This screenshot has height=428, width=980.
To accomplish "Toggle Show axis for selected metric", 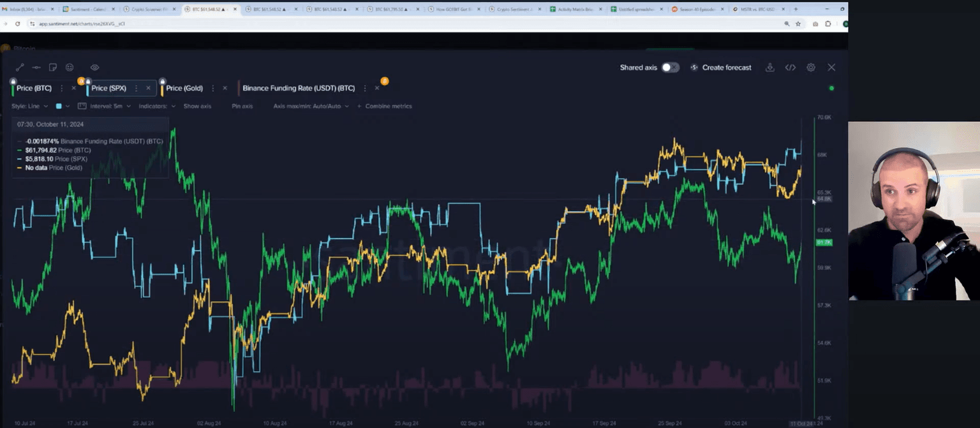I will click(x=197, y=106).
